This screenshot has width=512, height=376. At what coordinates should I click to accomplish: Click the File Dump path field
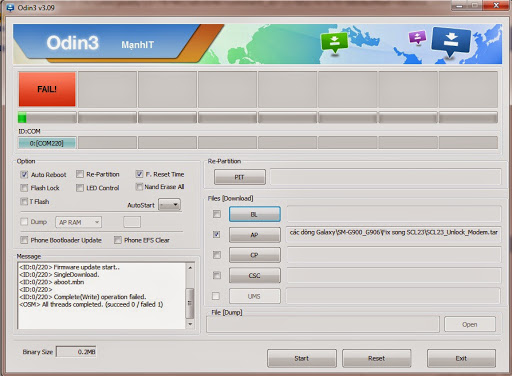point(323,324)
